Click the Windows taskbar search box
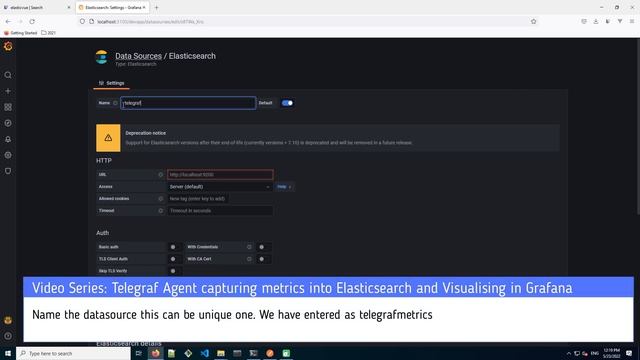The height and width of the screenshot is (360, 640). [x=73, y=353]
